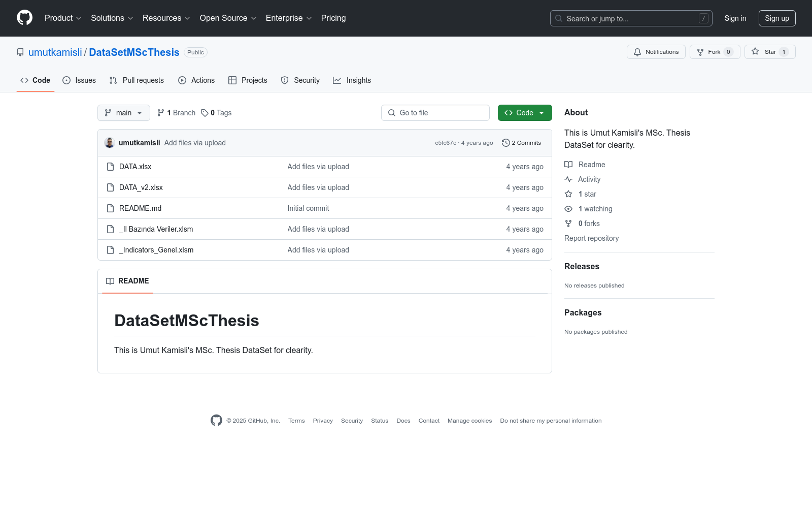Select the README tab in file viewer
This screenshot has width=812, height=508.
tap(127, 281)
